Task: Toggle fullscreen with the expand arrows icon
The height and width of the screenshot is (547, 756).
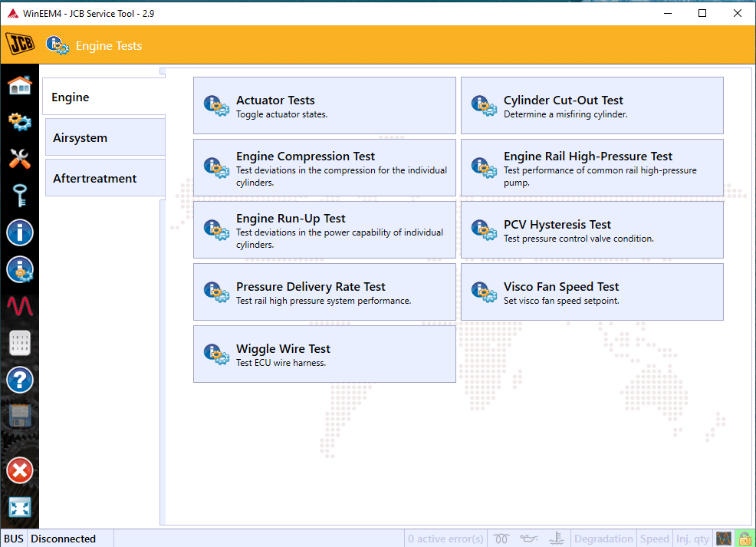Action: point(20,507)
